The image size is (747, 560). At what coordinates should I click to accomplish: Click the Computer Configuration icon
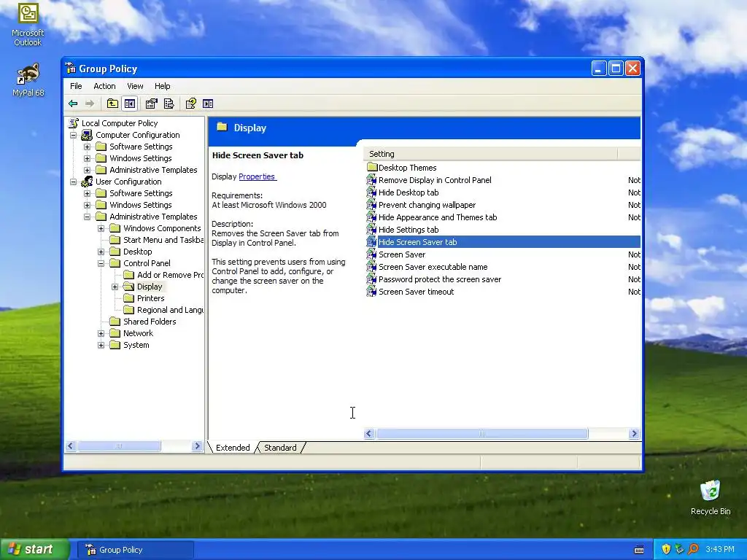(88, 135)
